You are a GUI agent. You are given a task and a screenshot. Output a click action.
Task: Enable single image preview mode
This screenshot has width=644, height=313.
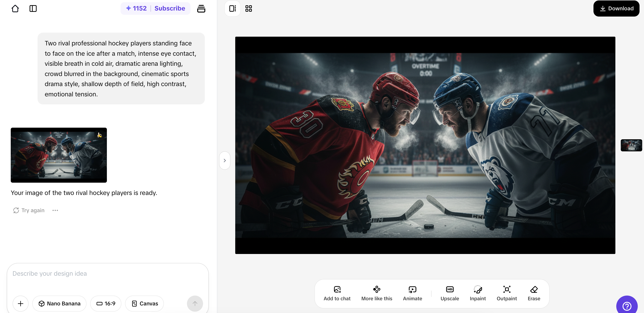[x=232, y=8]
